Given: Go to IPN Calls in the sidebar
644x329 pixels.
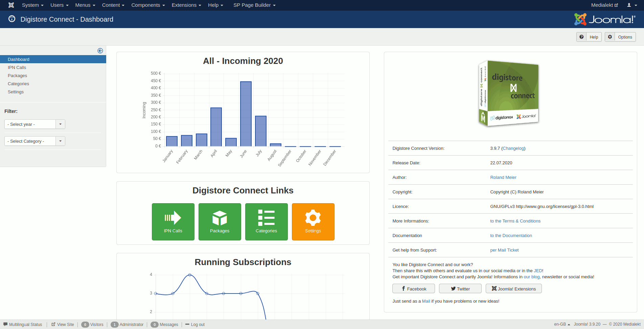Looking at the screenshot, I should (x=17, y=67).
